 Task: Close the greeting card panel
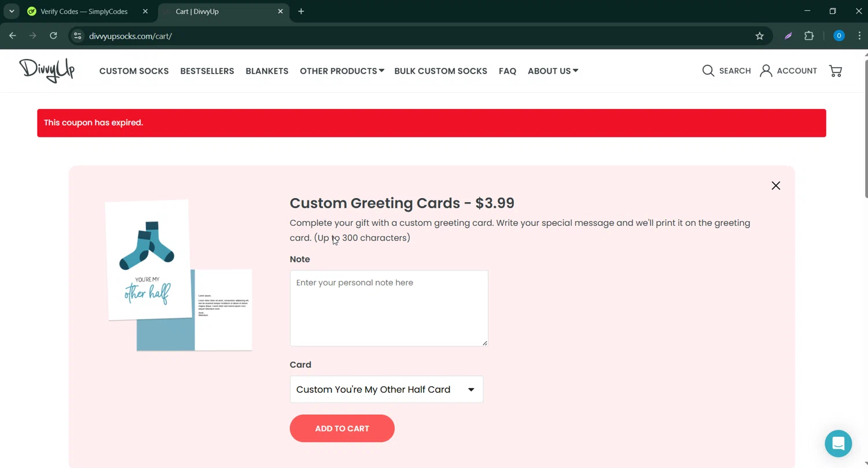776,185
